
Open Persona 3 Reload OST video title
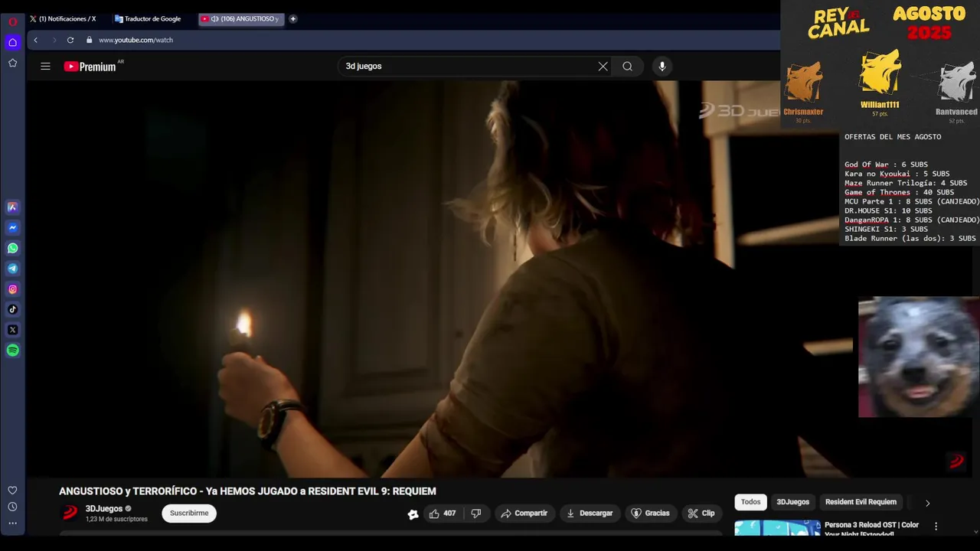871,529
